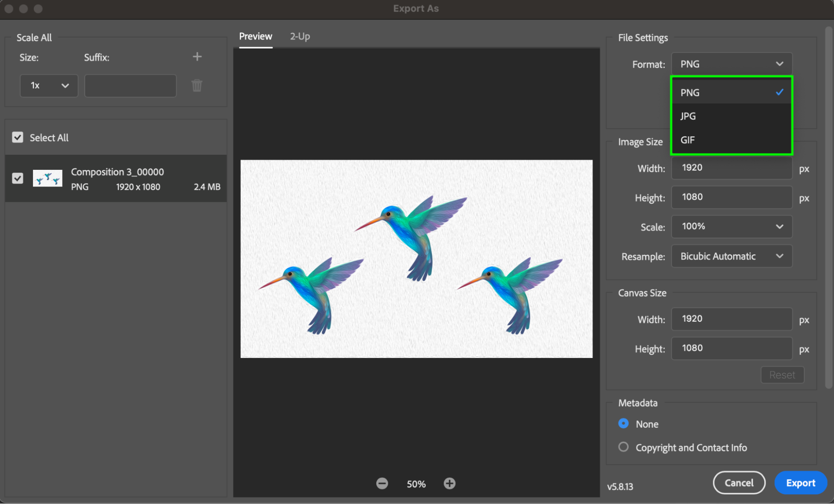Click the plus icon to add scale size

(x=197, y=57)
